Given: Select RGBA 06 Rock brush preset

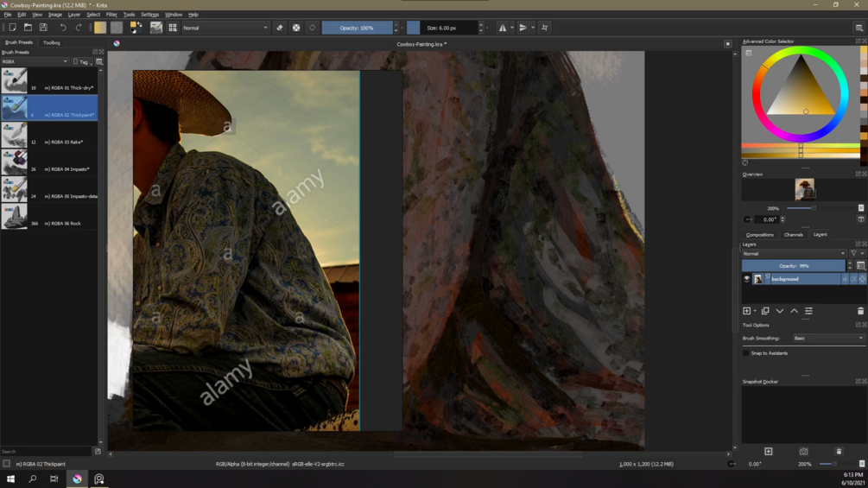Looking at the screenshot, I should tap(49, 216).
